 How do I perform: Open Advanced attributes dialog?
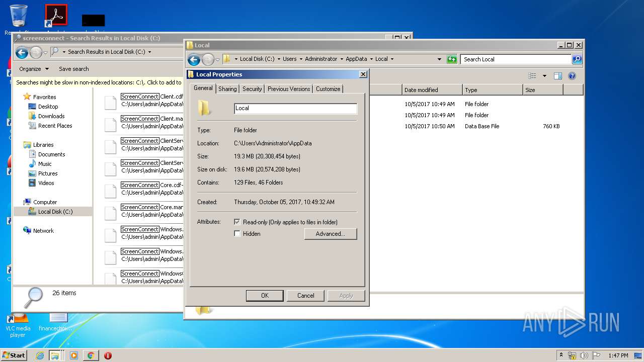tap(330, 234)
